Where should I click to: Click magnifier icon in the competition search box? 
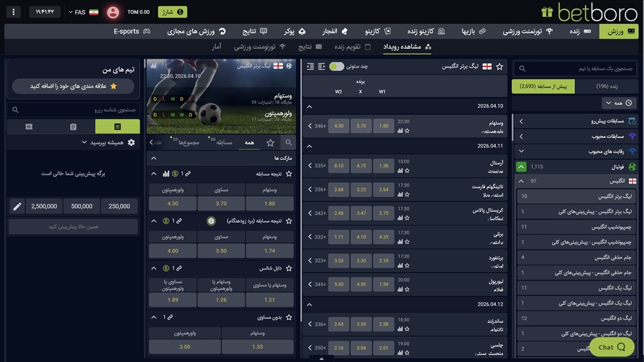click(x=522, y=69)
